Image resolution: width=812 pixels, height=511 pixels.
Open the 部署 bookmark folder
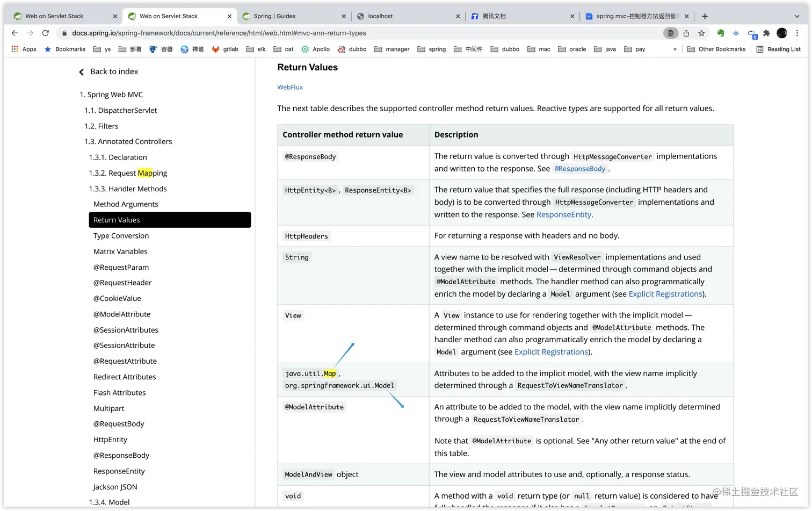[130, 49]
